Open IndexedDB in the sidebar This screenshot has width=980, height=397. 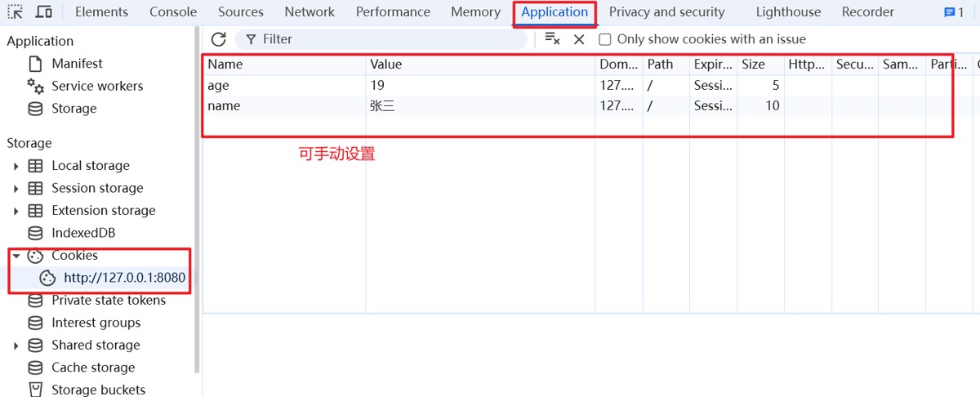point(83,233)
